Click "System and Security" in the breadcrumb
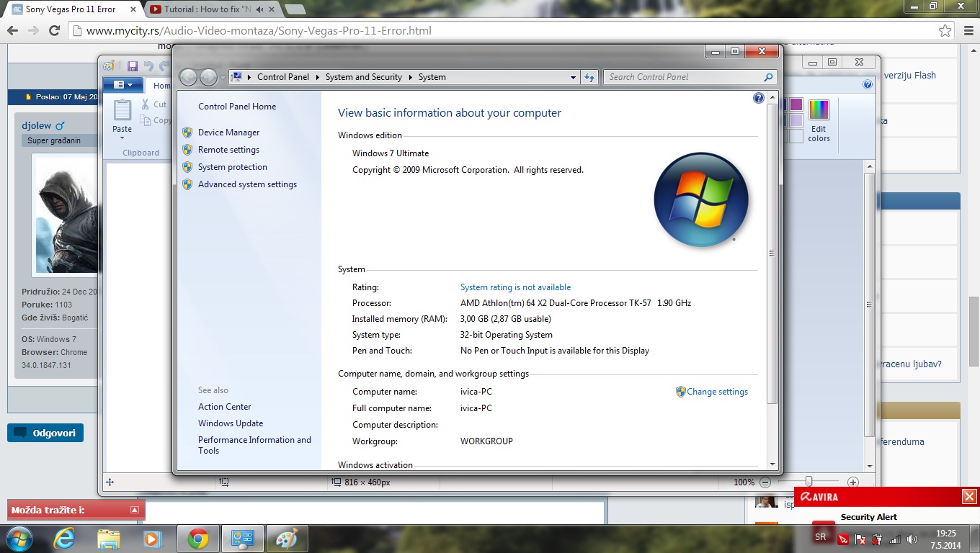This screenshot has width=980, height=553. [363, 77]
